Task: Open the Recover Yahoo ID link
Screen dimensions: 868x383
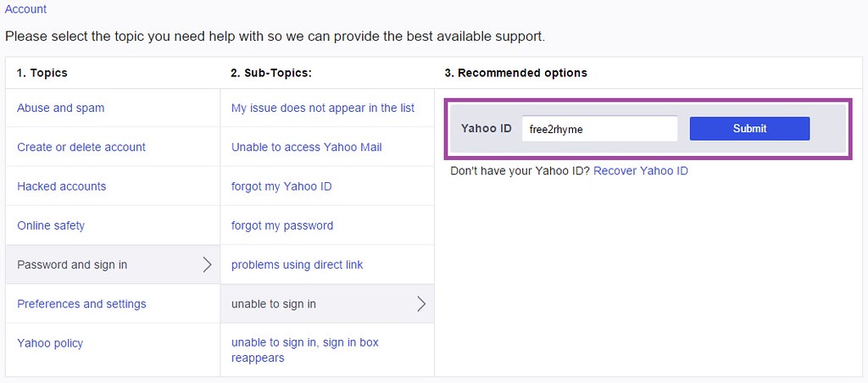Action: [x=641, y=170]
